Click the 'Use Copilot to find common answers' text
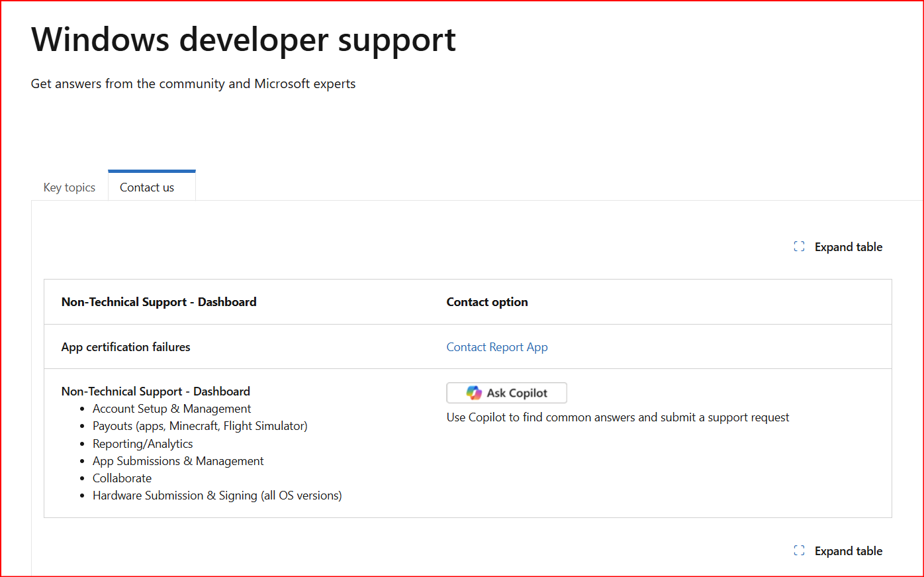This screenshot has height=577, width=924. [618, 417]
